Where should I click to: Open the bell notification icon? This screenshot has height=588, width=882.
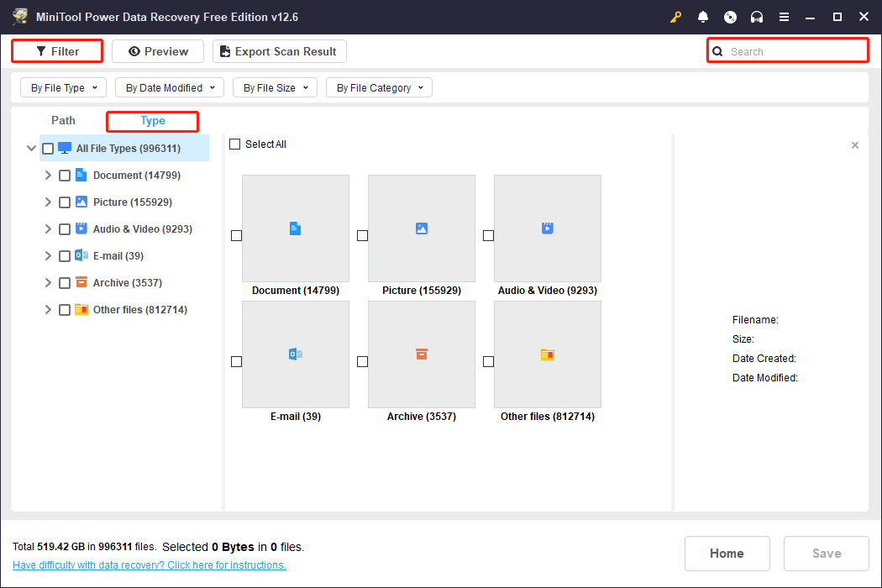coord(703,17)
